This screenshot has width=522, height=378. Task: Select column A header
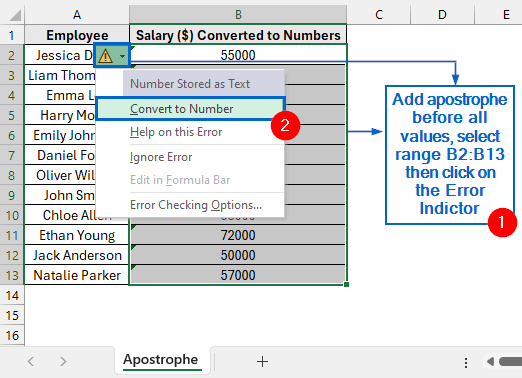(77, 15)
